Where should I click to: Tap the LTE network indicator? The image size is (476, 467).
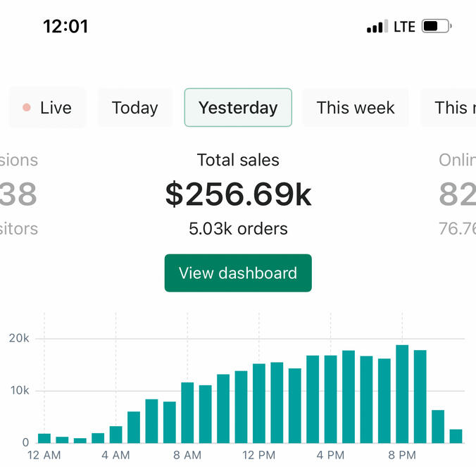404,27
